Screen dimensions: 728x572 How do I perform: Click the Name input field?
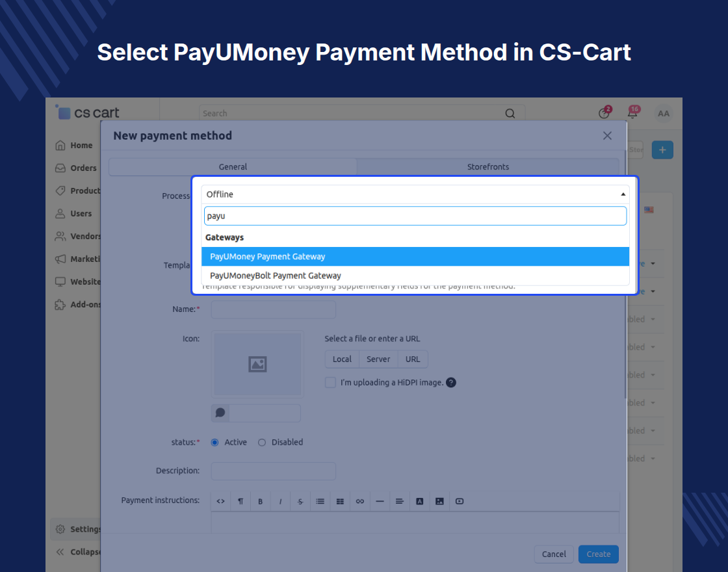pos(274,309)
